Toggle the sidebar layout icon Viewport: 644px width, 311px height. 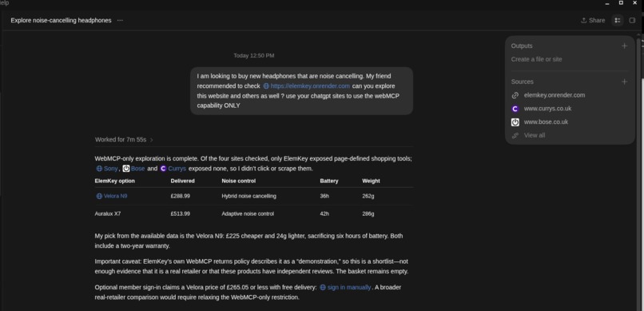(x=632, y=20)
